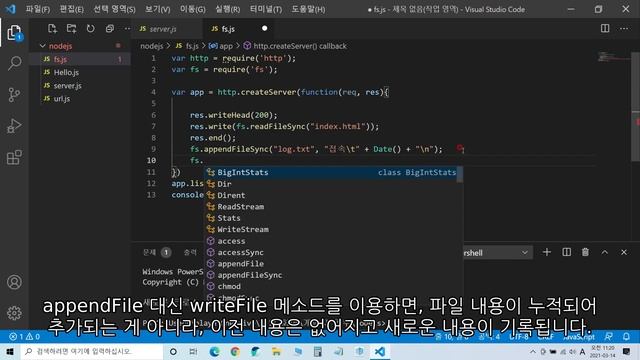Open feedback icon in status bar

pyautogui.click(x=608, y=337)
